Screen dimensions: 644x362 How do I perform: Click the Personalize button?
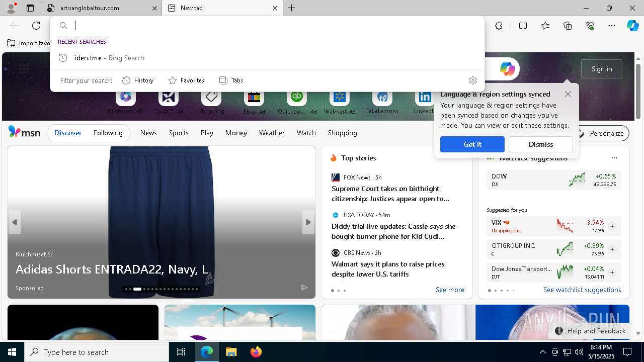601,133
